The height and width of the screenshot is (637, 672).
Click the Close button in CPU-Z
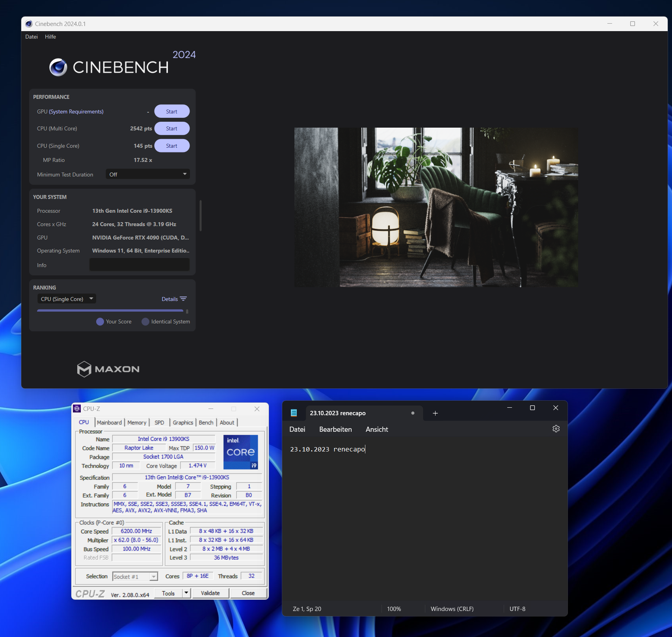pos(248,593)
